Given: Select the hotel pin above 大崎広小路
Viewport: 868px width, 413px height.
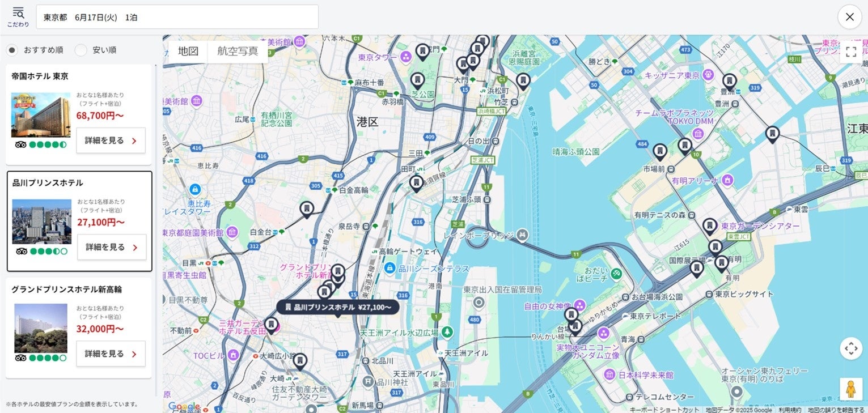Looking at the screenshot, I should (x=300, y=361).
